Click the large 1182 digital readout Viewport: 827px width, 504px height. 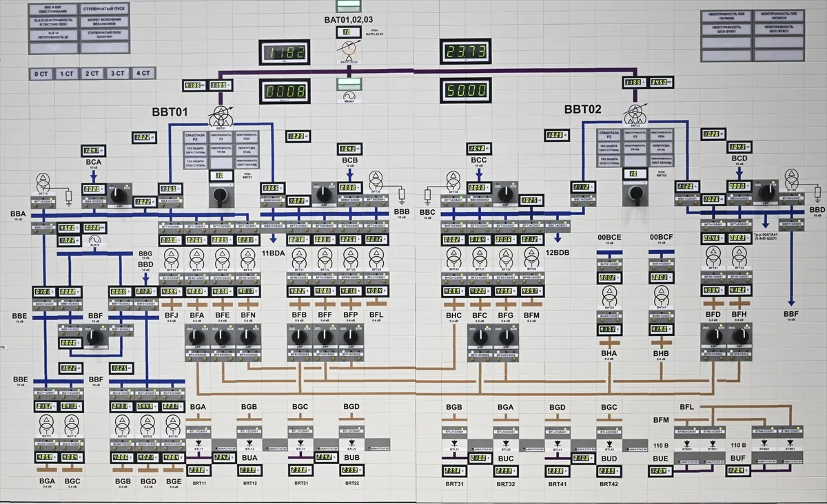pos(285,52)
